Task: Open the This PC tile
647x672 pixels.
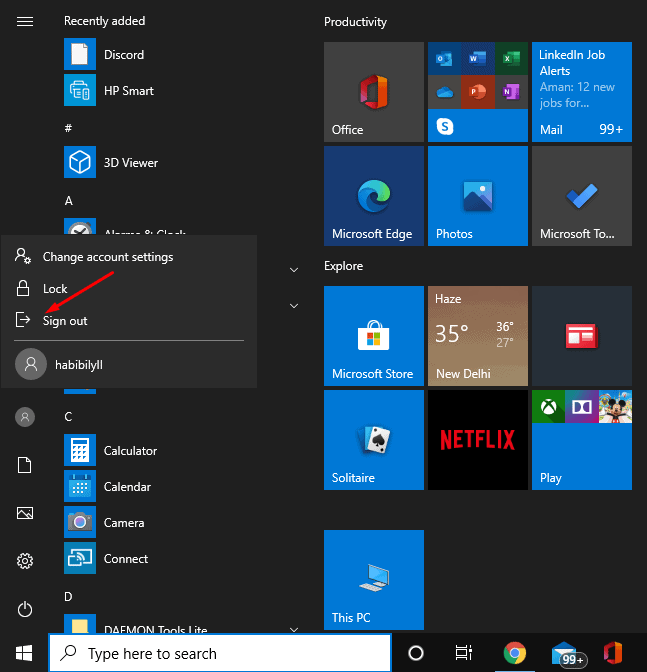Action: tap(374, 580)
